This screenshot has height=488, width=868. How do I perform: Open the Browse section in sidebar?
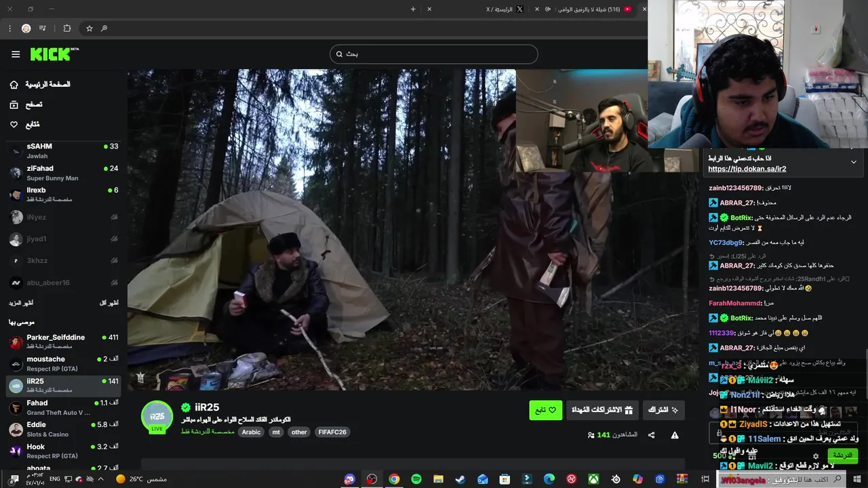(26, 104)
